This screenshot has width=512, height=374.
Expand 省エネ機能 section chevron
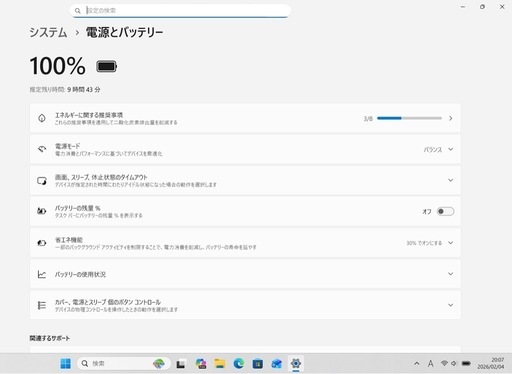[451, 243]
